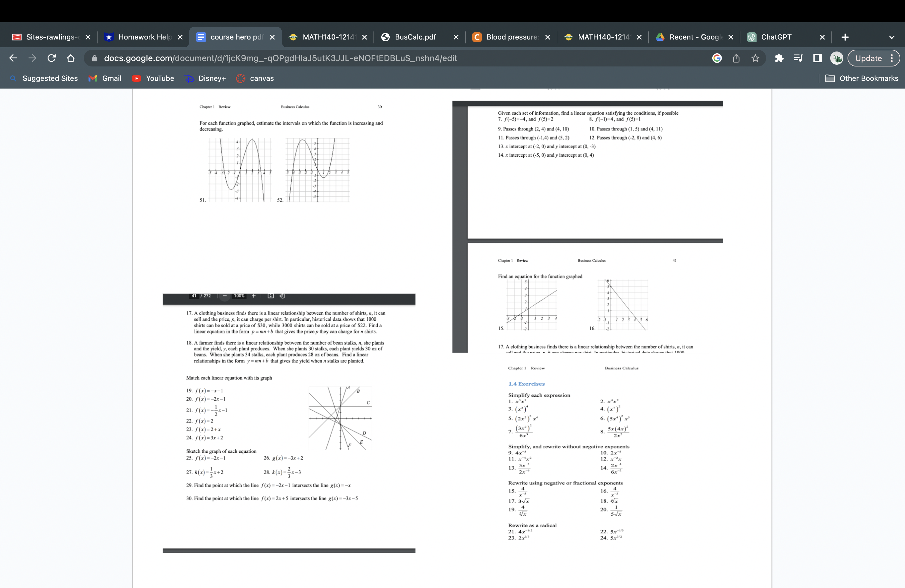The height and width of the screenshot is (588, 905).
Task: Click the pop-out icon in the PDF toolbar
Action: tap(282, 295)
